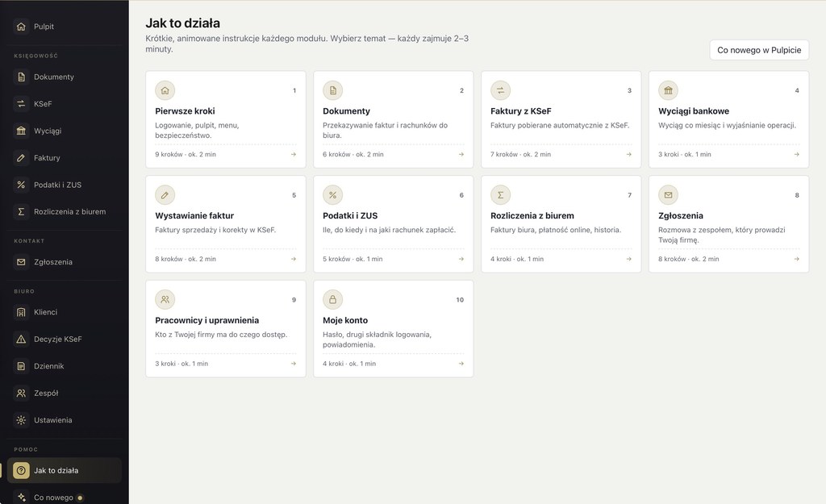This screenshot has height=504, width=826.
Task: Click the sigma icon on Rozliczenia z biurem card
Action: (500, 195)
